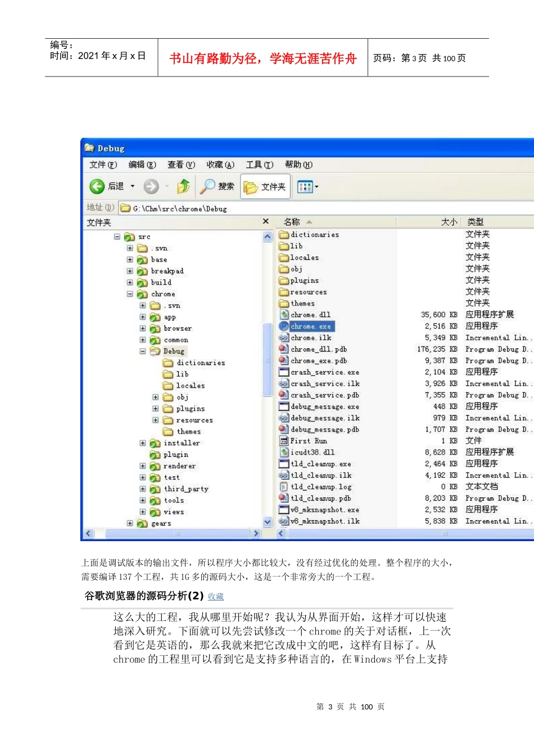Select the tld_cleanup.log file icon
This screenshot has width=534, height=756.
click(x=284, y=487)
